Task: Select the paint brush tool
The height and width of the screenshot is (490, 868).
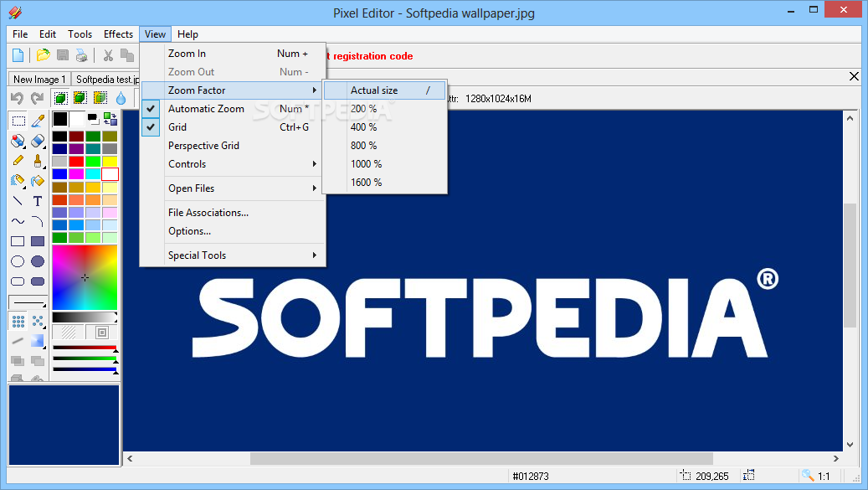Action: (x=38, y=161)
